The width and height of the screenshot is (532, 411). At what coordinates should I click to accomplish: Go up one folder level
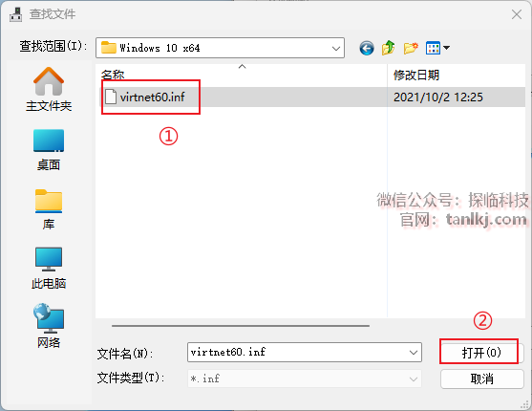[x=389, y=48]
